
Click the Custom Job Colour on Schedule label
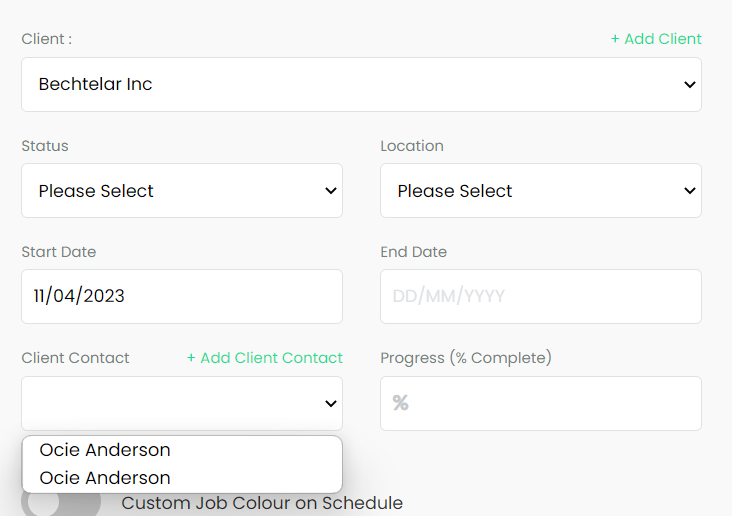tap(262, 503)
